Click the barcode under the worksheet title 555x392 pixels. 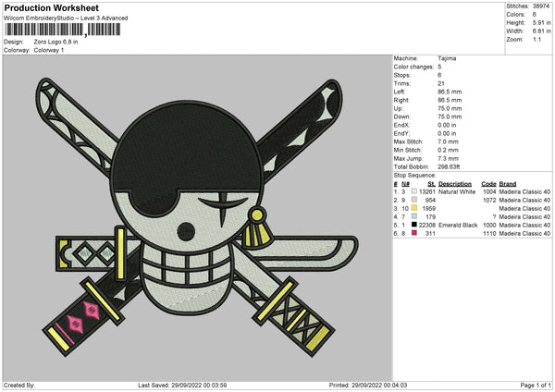[63, 30]
